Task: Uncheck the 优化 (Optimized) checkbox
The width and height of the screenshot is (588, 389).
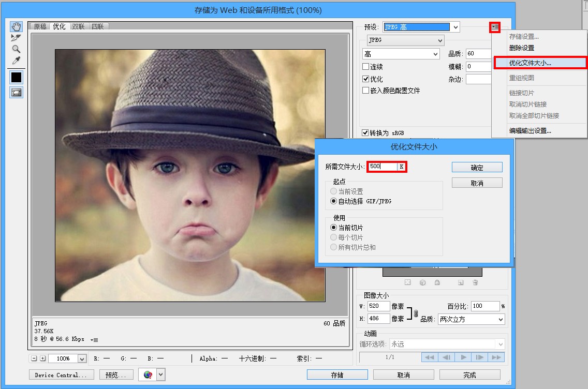Action: (x=366, y=79)
